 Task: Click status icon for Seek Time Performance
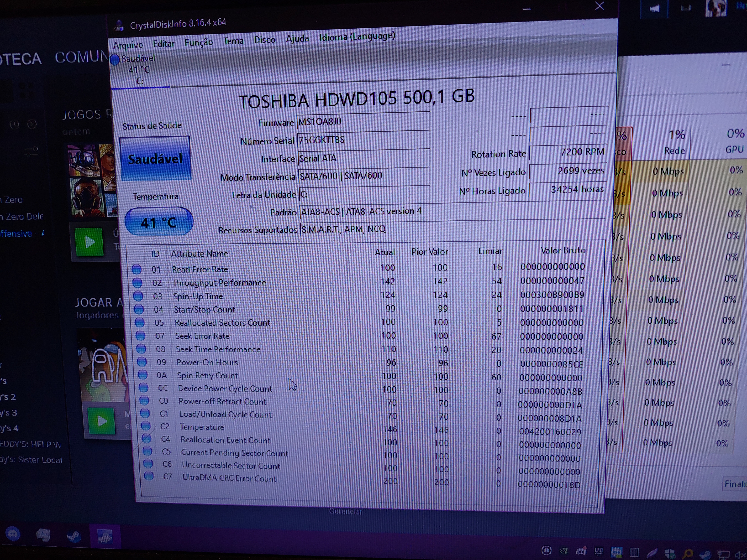click(x=141, y=349)
